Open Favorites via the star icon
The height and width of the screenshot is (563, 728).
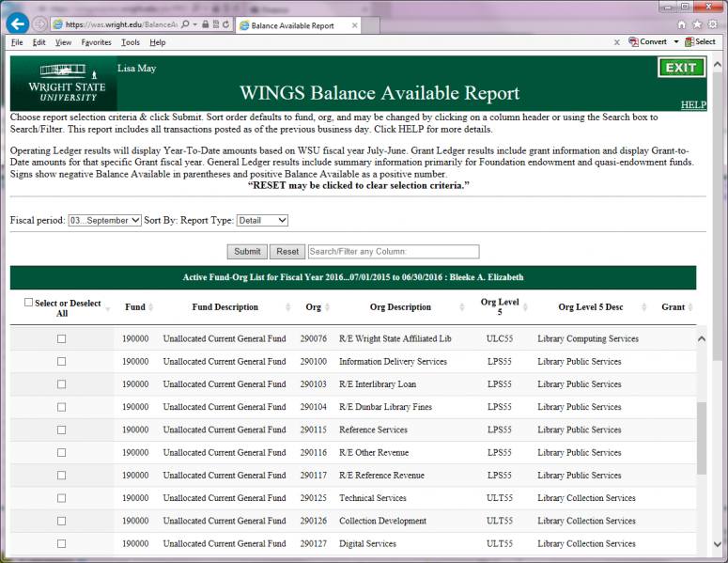point(697,23)
